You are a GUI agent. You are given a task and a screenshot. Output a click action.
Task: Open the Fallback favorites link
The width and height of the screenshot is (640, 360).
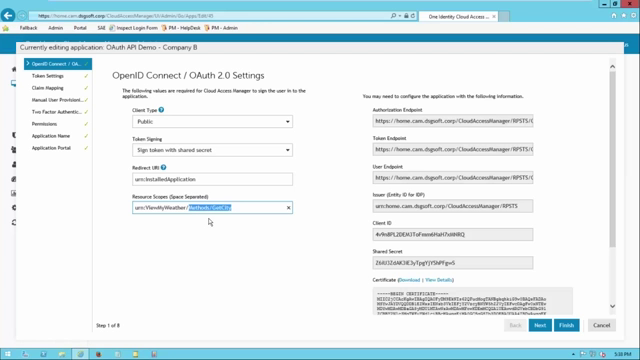[29, 28]
